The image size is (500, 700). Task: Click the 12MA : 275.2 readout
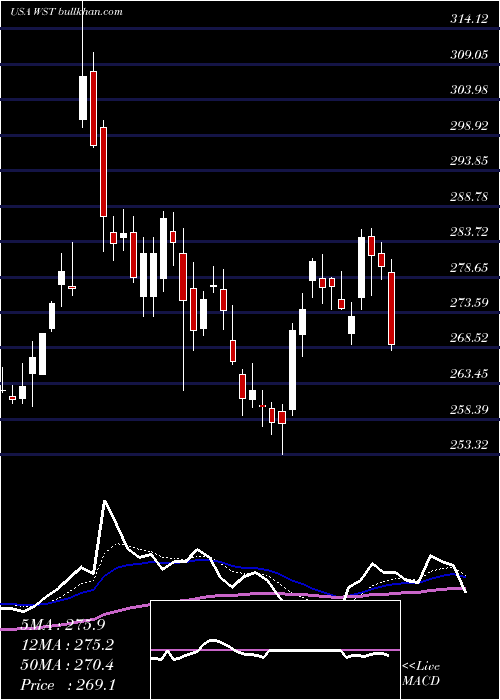coord(67,645)
